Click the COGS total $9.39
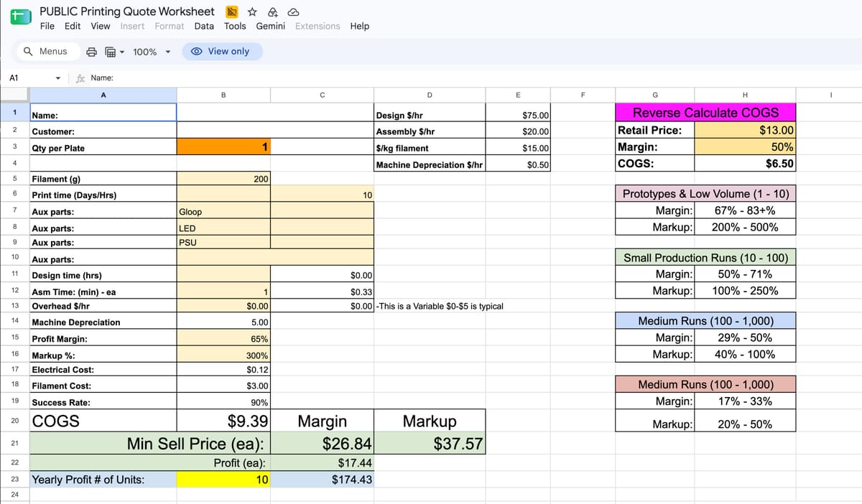This screenshot has width=862, height=504. (x=223, y=421)
